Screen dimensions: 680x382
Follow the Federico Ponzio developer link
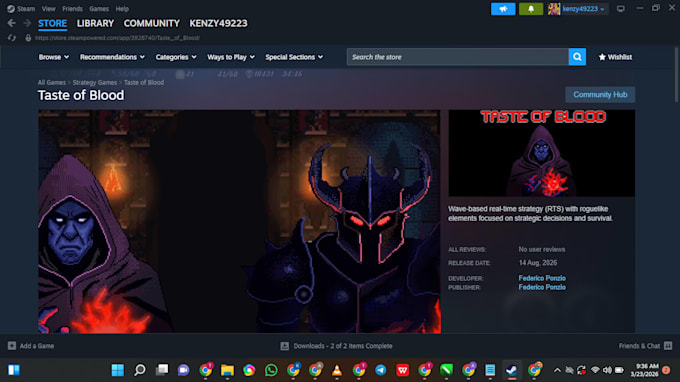pyautogui.click(x=542, y=278)
